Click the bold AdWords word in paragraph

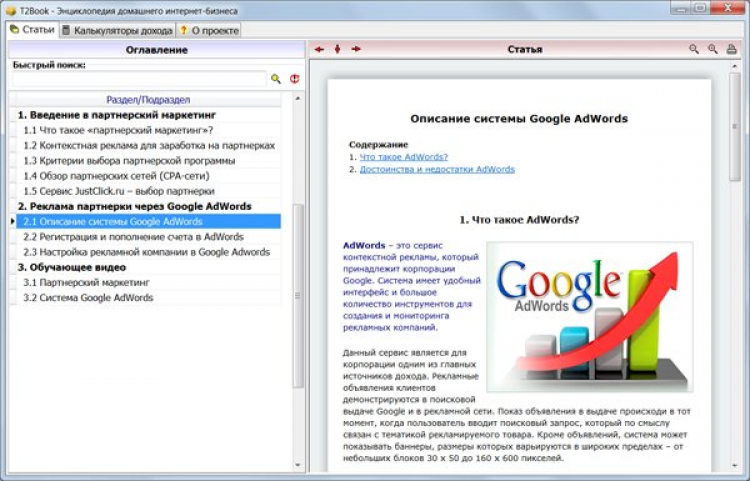364,245
